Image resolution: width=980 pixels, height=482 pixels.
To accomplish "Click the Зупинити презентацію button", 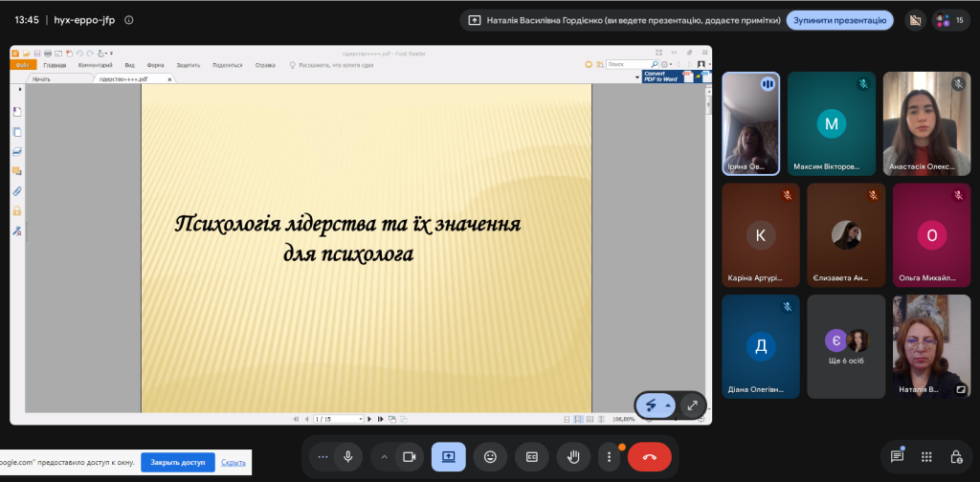I will 839,20.
